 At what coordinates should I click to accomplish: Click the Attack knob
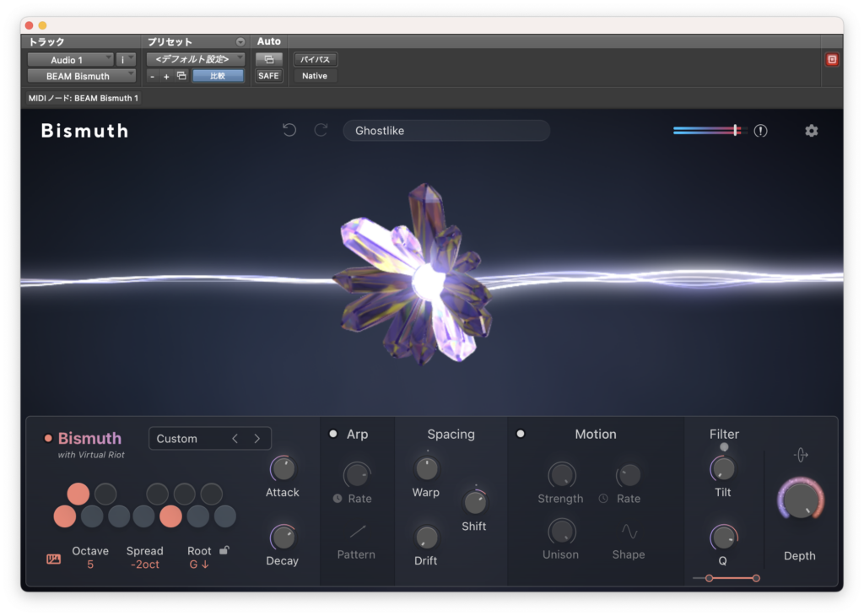[283, 469]
